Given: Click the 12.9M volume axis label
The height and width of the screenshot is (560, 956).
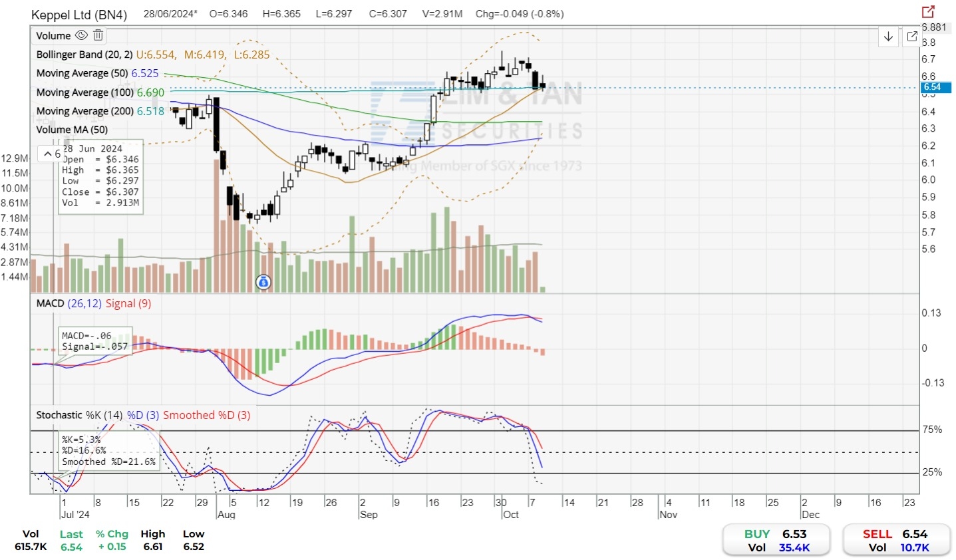Looking at the screenshot, I should 15,158.
